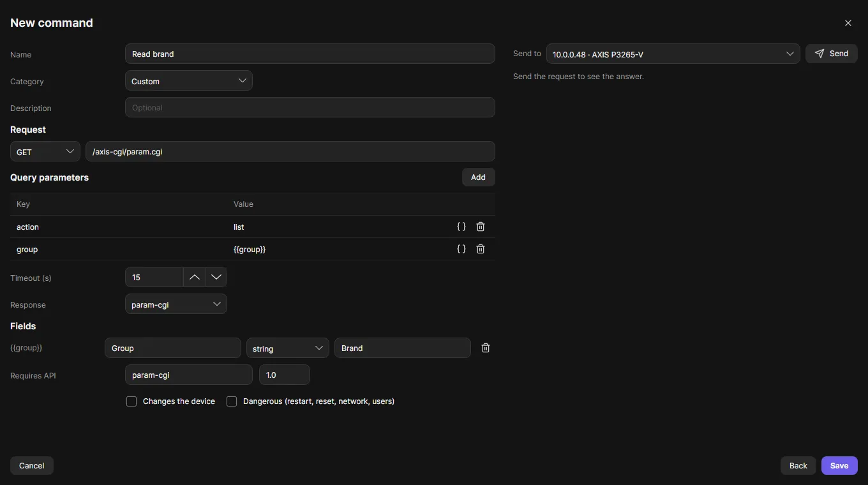Edit the required API version 1.0

(x=285, y=375)
